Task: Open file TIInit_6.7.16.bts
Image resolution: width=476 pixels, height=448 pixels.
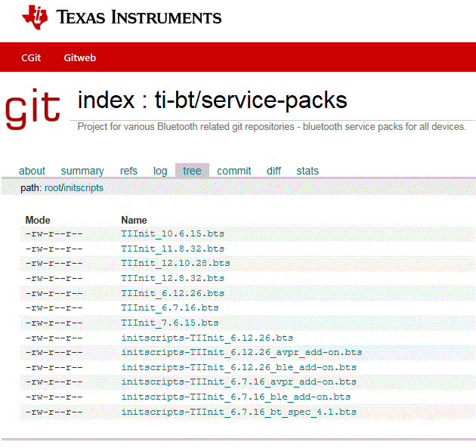Action: pyautogui.click(x=170, y=307)
